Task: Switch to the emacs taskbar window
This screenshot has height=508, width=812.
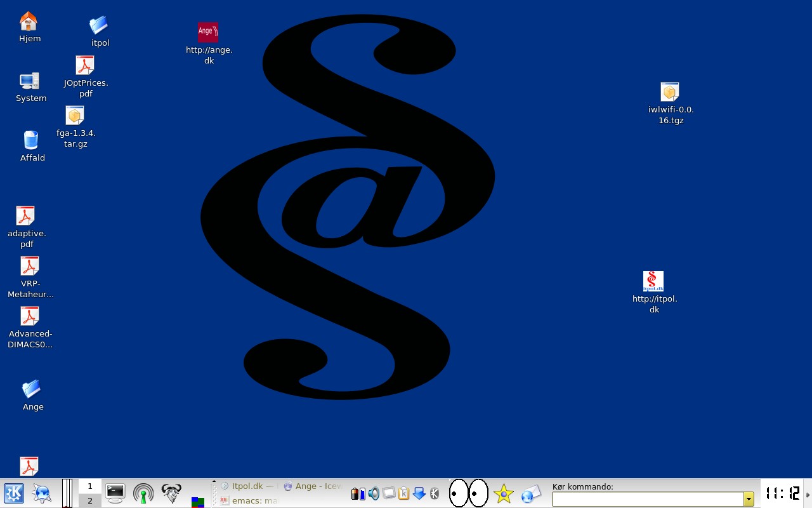Action: pyautogui.click(x=247, y=500)
